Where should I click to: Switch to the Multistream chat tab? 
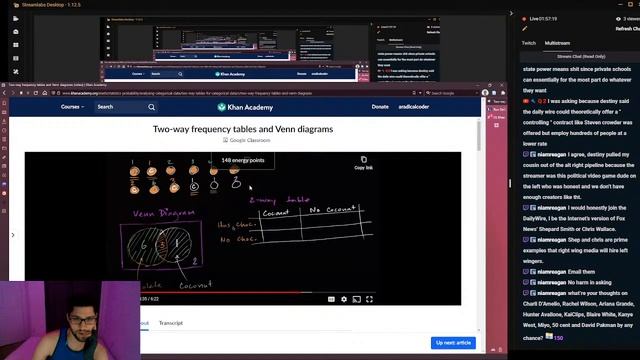pyautogui.click(x=557, y=43)
